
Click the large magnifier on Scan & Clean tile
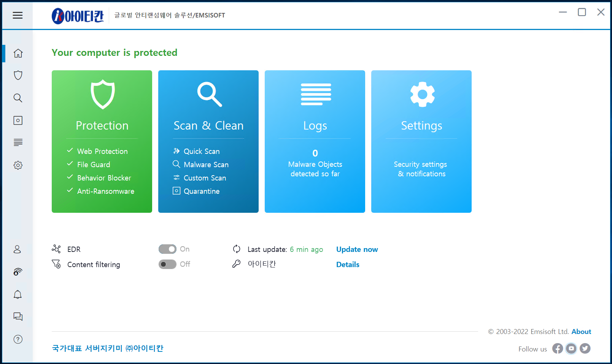(x=209, y=94)
